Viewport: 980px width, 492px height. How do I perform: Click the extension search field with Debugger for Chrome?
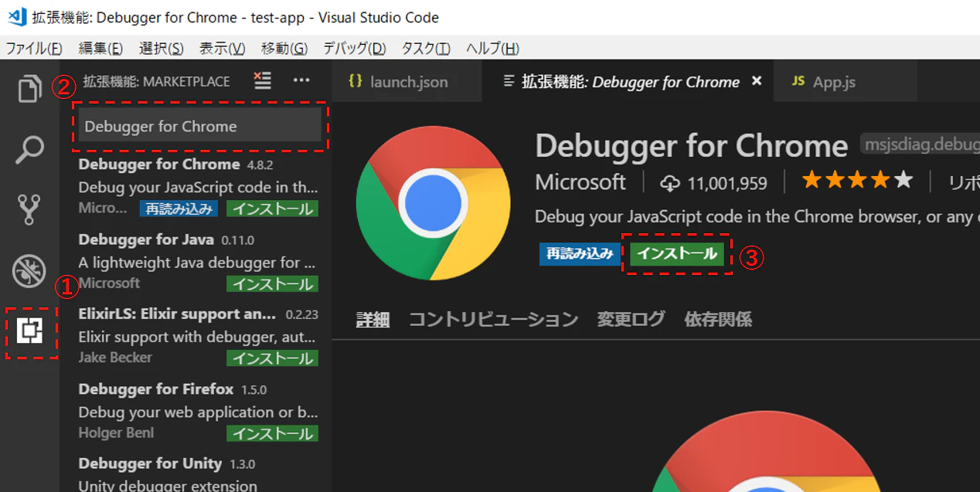[x=200, y=126]
